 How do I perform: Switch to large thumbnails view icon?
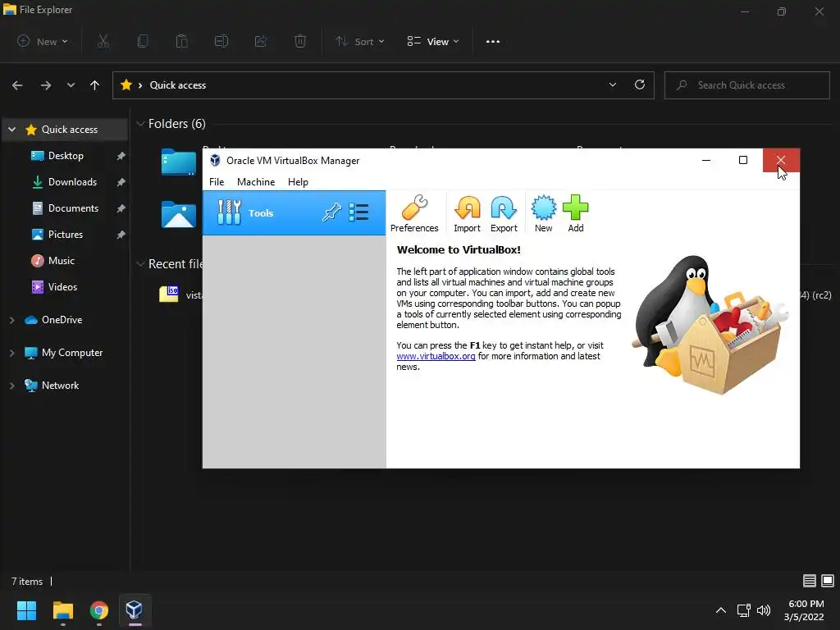[828, 581]
